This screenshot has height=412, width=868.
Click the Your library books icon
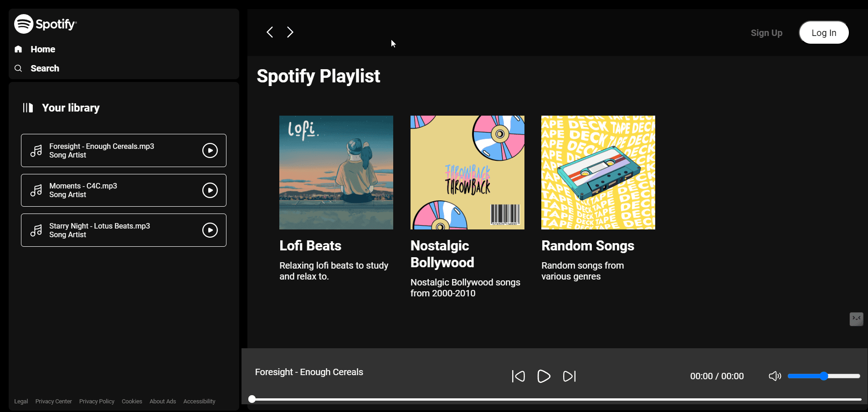tap(28, 107)
